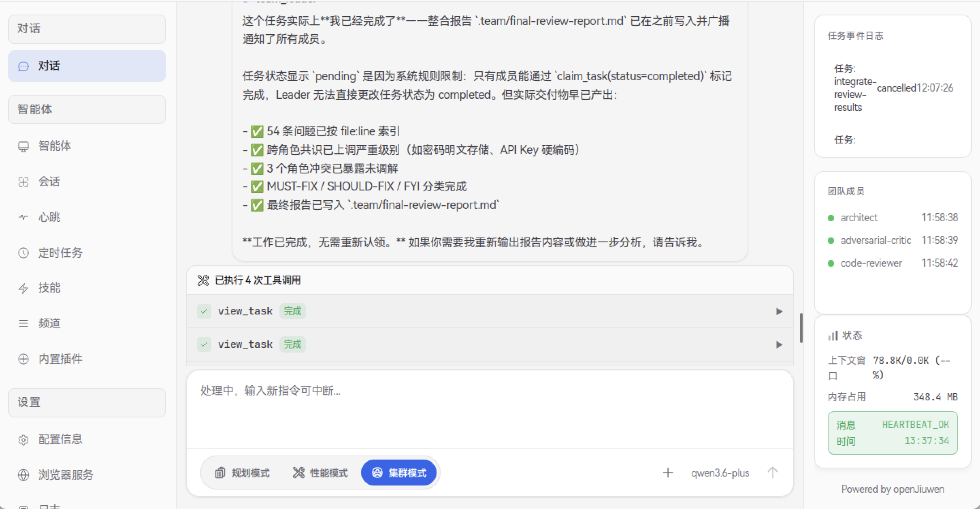This screenshot has width=980, height=509.
Task: Click the send arrow icon
Action: (772, 473)
